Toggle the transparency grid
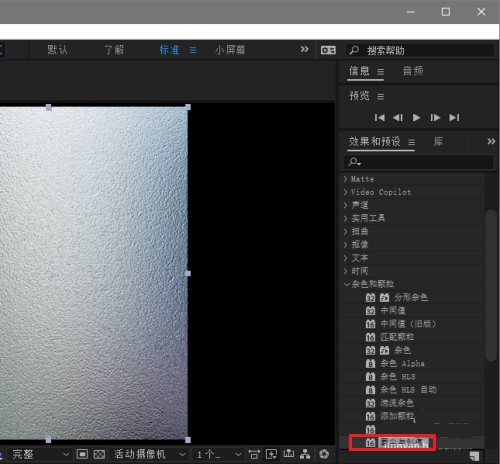 click(x=99, y=454)
